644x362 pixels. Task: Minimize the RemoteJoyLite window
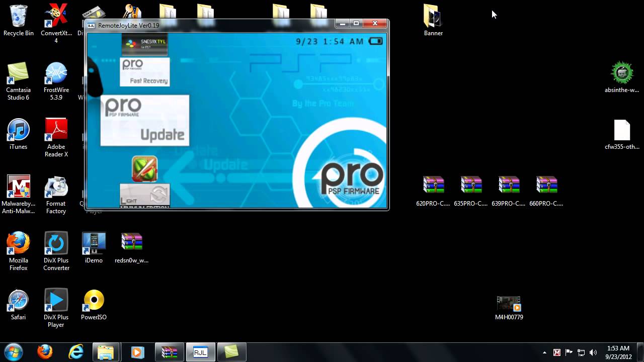343,24
